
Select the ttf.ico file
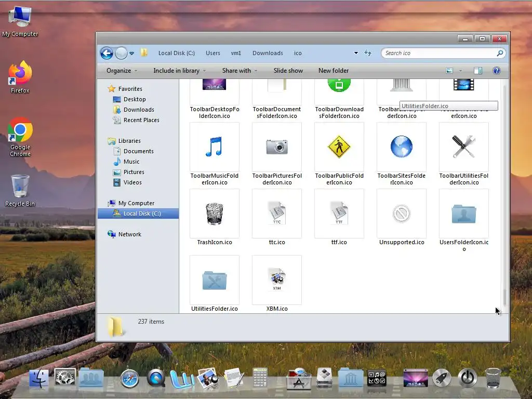(339, 218)
